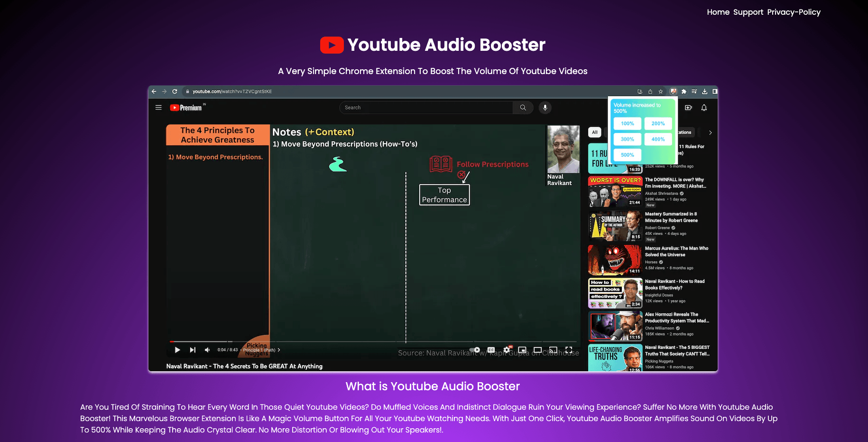The image size is (868, 442).
Task: Open the '11 Rules For Life' video thumbnail
Action: [x=615, y=158]
